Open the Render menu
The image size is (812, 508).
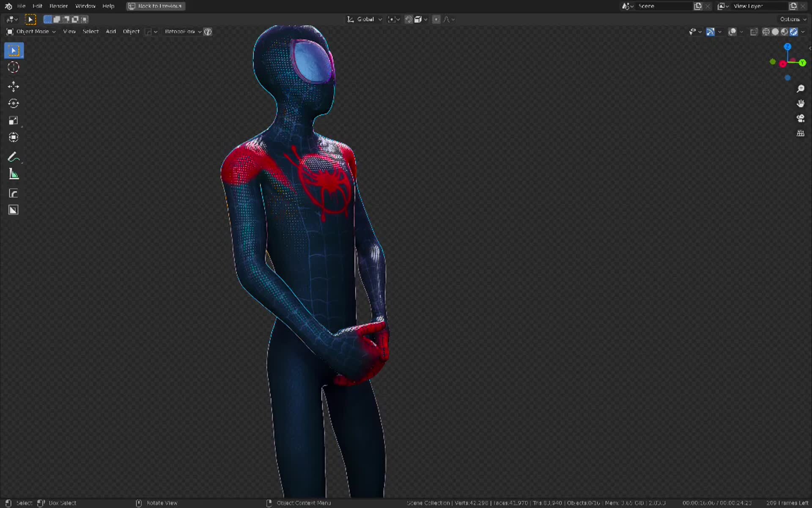58,6
